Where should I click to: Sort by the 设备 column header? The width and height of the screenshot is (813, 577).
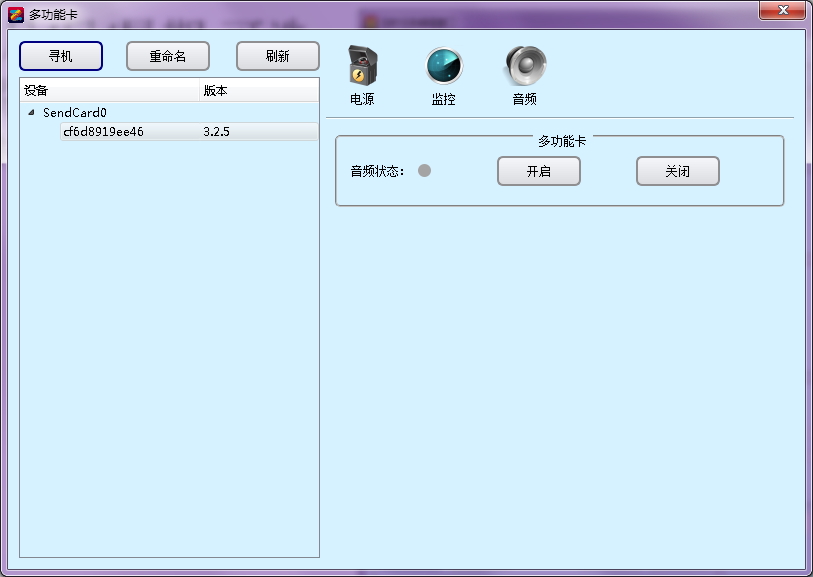(108, 91)
